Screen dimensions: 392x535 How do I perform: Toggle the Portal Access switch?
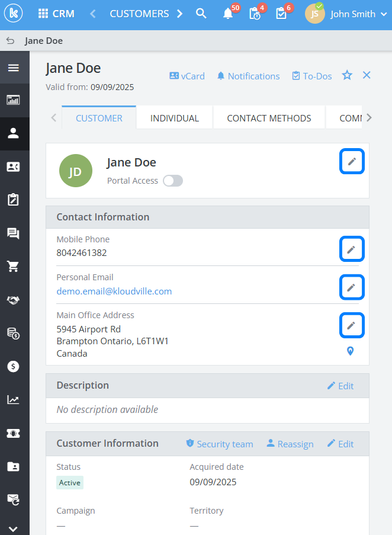coord(173,181)
